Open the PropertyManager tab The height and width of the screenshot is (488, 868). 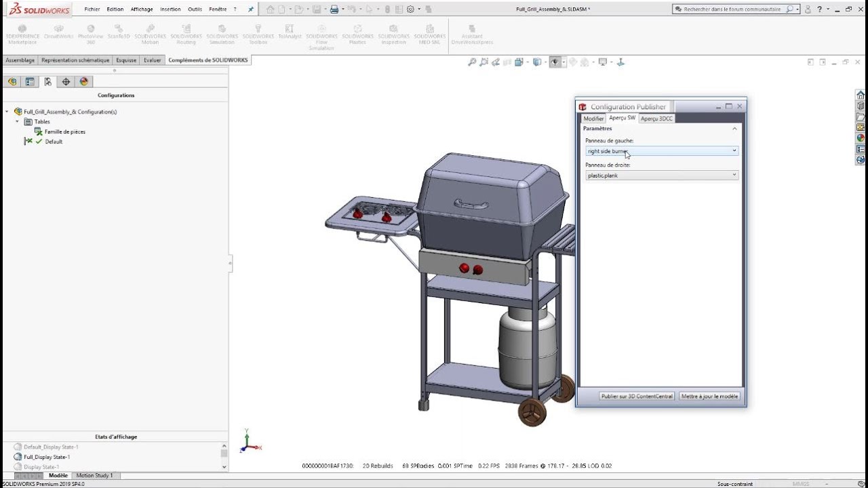click(30, 81)
